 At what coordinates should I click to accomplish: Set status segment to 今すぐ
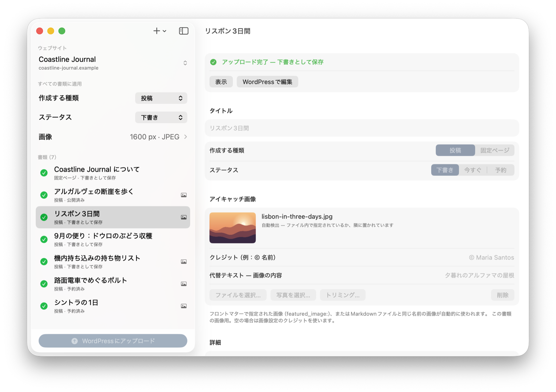point(473,170)
